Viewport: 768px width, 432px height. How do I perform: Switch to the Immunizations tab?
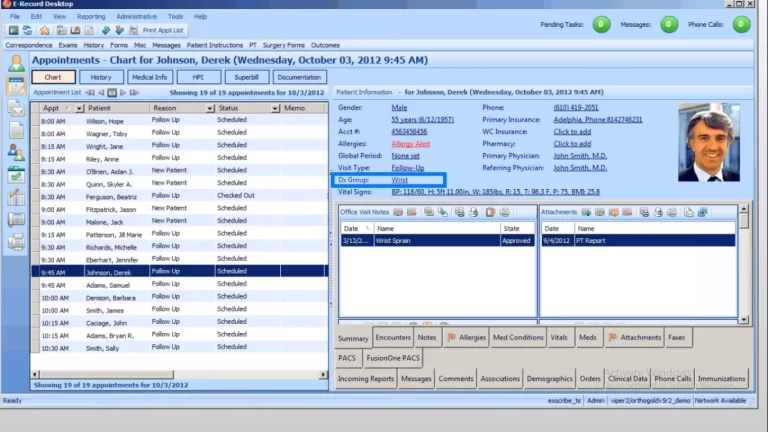coord(721,379)
